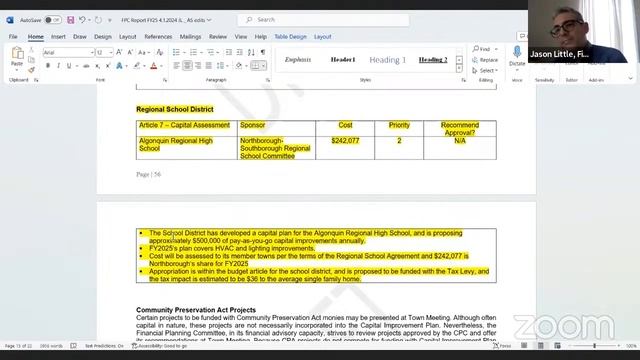
Task: Toggle Text Predictions in status bar
Action: coord(104,346)
